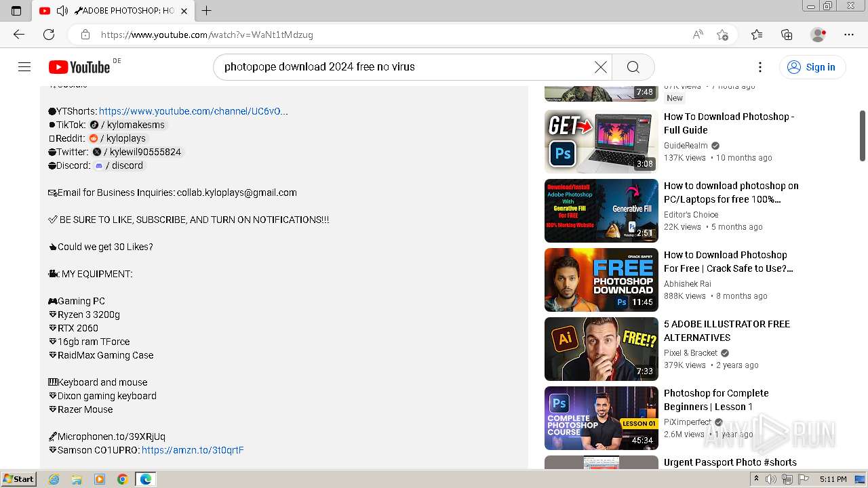The height and width of the screenshot is (488, 868).
Task: Open tab actions menu icon
Action: tap(16, 11)
